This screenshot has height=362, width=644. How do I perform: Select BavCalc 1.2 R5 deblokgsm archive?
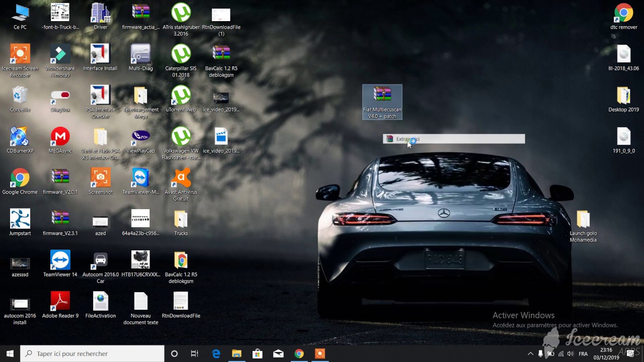221,61
